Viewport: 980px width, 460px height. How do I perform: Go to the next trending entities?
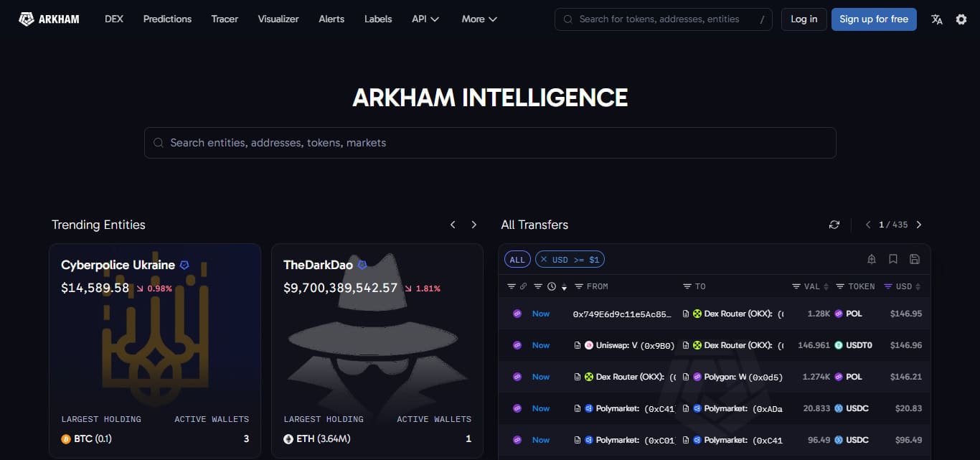pyautogui.click(x=473, y=225)
